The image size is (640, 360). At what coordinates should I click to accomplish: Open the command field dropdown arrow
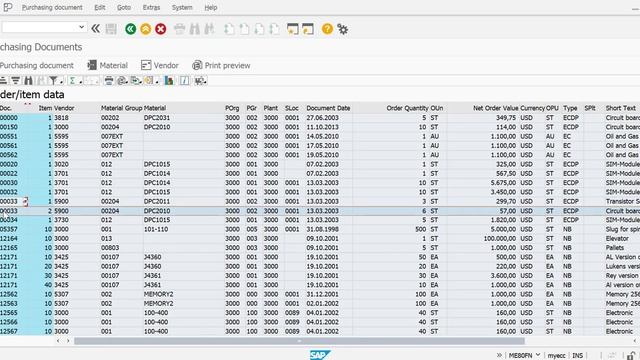(x=81, y=27)
